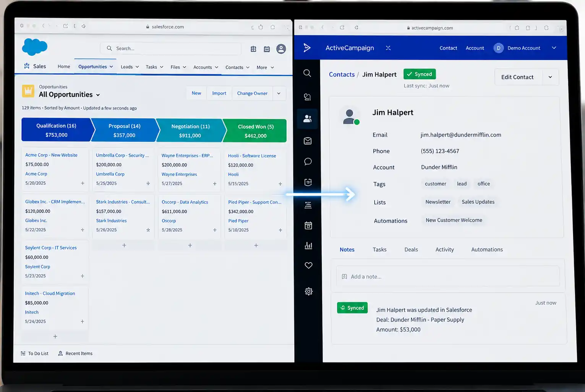This screenshot has width=585, height=392.
Task: Click the Salesforce Search field
Action: [x=171, y=48]
